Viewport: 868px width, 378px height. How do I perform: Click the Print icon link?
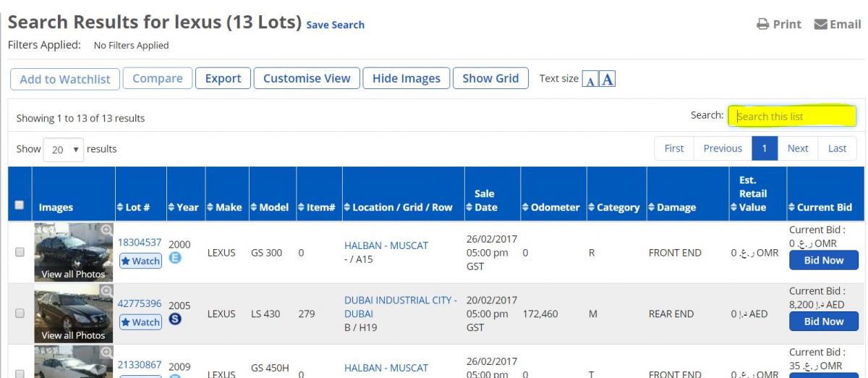[x=778, y=25]
